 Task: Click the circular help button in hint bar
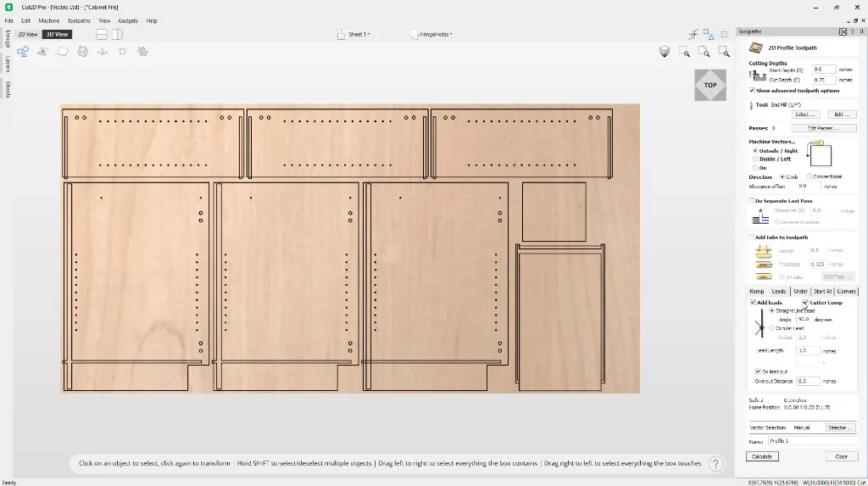[x=715, y=464]
